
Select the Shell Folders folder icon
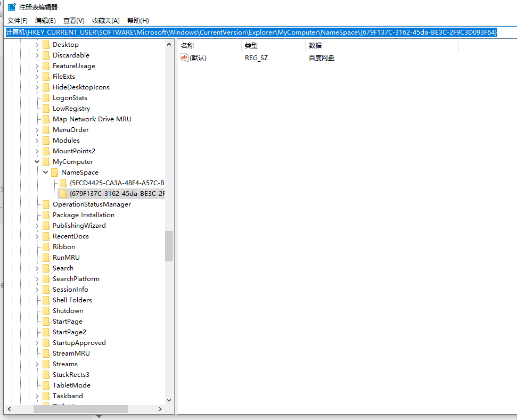click(45, 300)
